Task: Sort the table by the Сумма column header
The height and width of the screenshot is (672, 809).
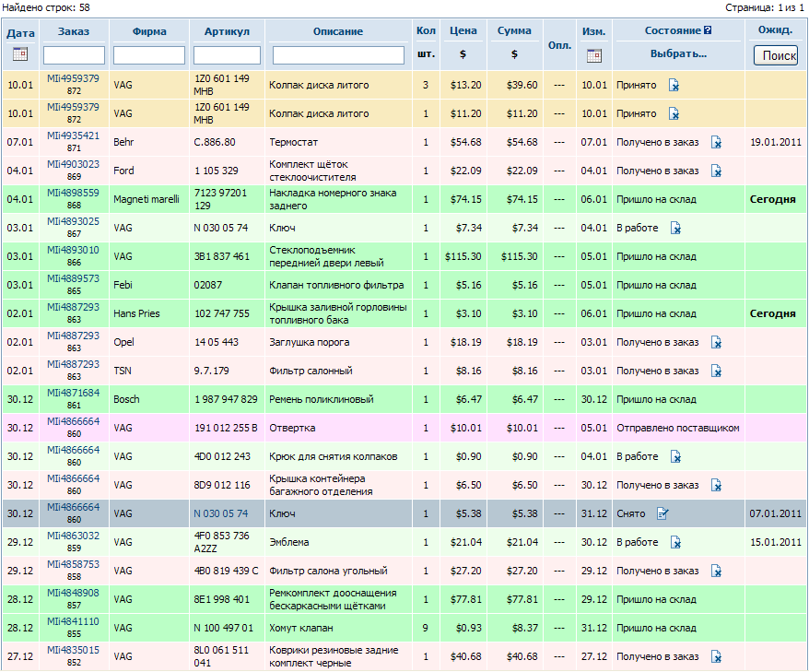Action: [514, 31]
